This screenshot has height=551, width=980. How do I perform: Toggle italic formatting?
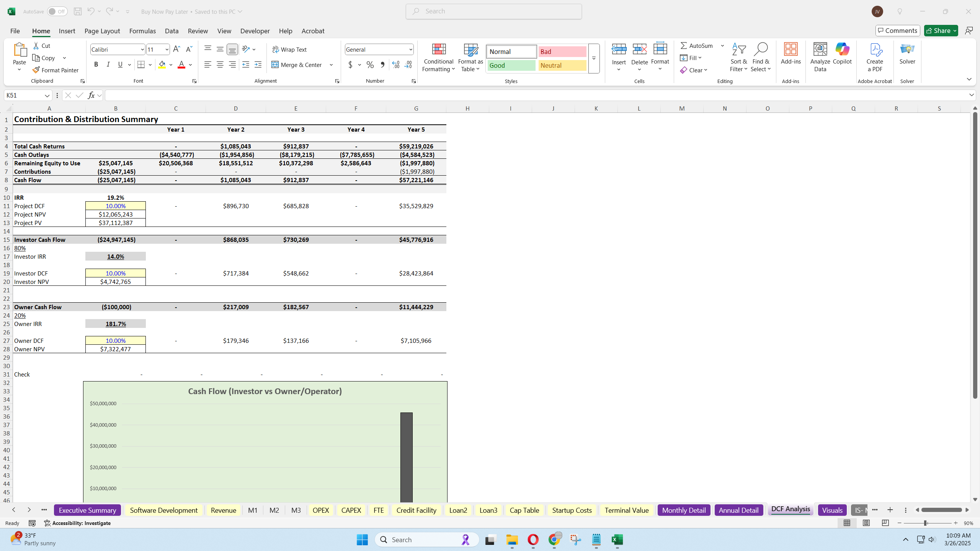[x=108, y=64]
